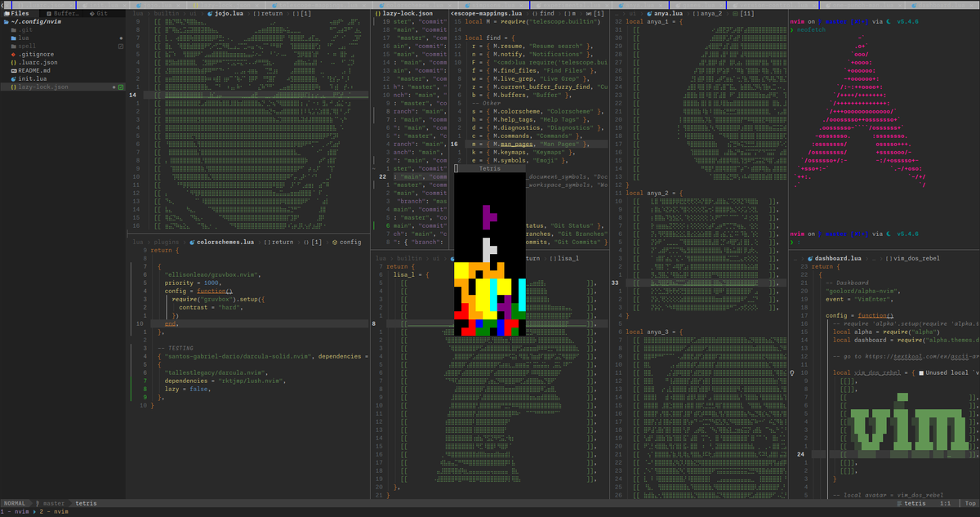
Task: Click the modified dot on lazy-lock.json row
Action: pos(114,87)
